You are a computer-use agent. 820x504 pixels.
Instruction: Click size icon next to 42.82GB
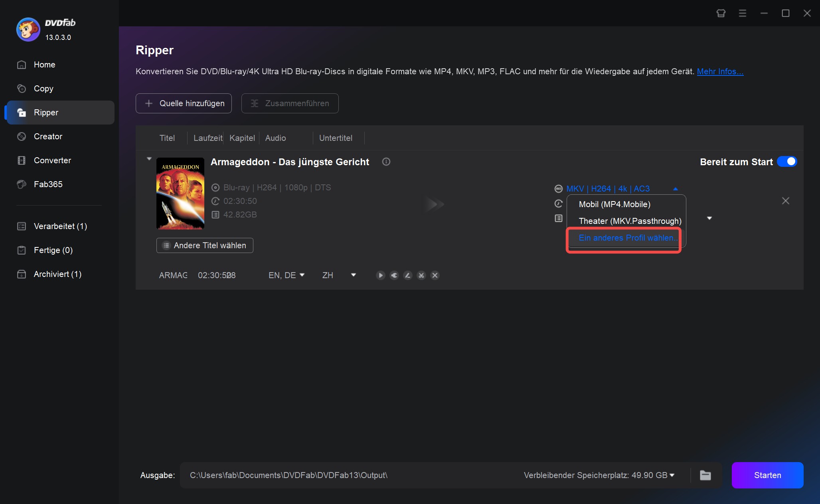click(215, 215)
